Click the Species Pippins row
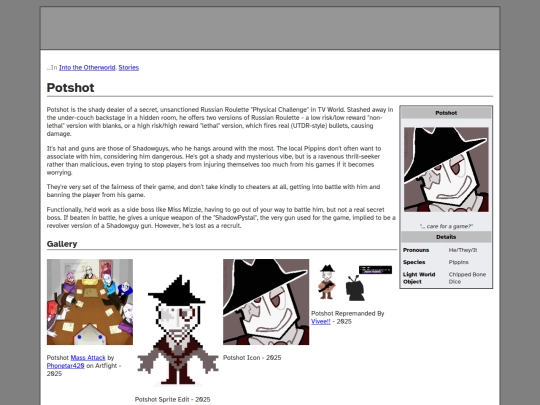Image resolution: width=540 pixels, height=405 pixels. click(446, 262)
